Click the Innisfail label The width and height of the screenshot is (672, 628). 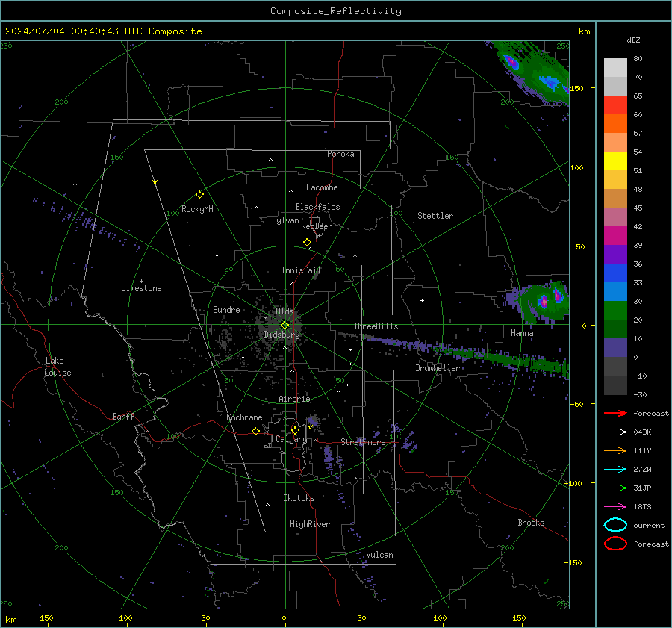coord(301,270)
